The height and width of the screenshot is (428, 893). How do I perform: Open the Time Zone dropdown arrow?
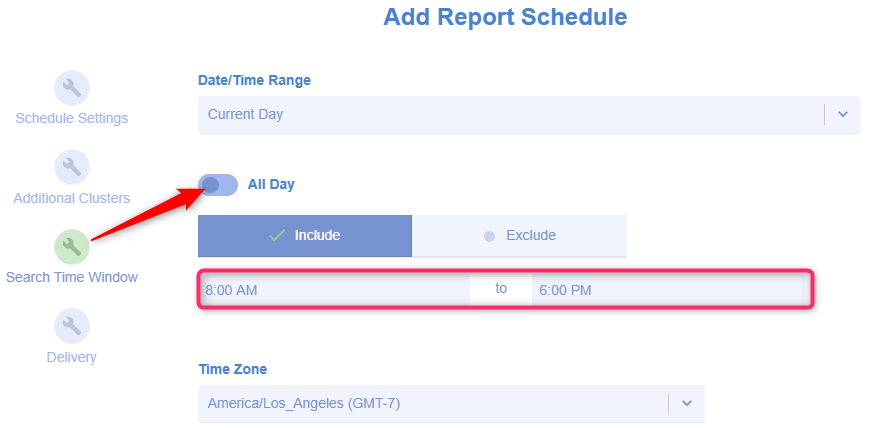point(686,403)
